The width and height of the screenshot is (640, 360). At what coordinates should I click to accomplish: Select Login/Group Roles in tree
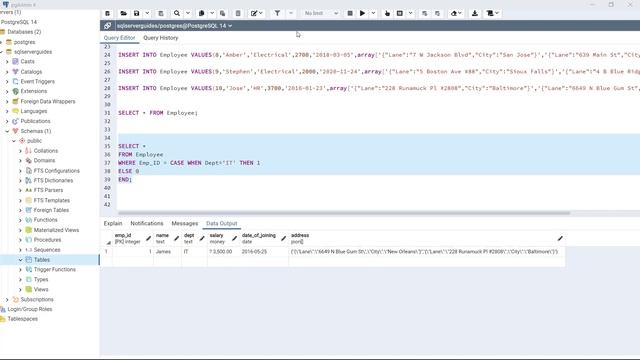coord(30,309)
